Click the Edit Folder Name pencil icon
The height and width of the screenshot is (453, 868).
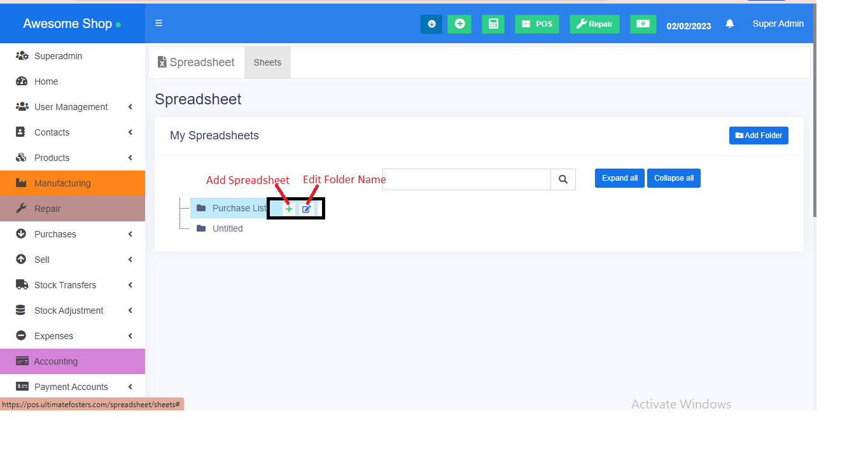[307, 209]
